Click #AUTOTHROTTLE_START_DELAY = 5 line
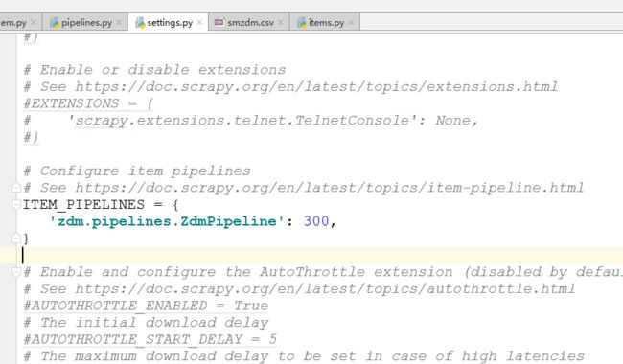This screenshot has height=364, width=623. pos(150,339)
